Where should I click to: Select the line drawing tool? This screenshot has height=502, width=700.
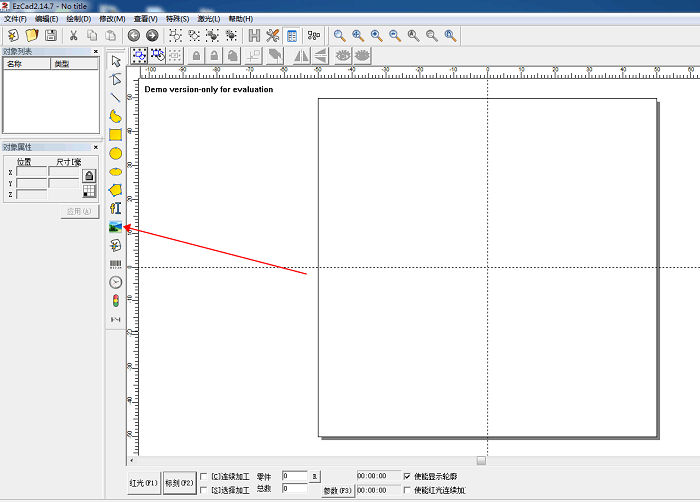coord(116,97)
